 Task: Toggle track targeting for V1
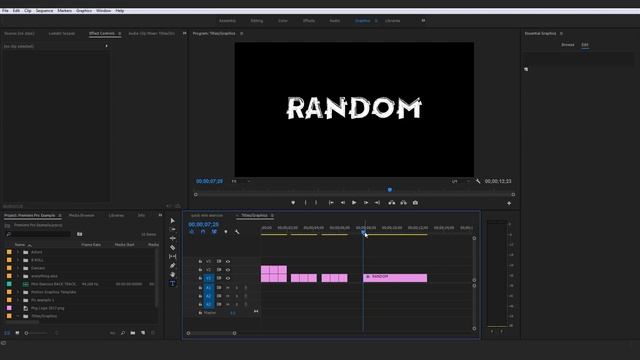tap(209, 278)
